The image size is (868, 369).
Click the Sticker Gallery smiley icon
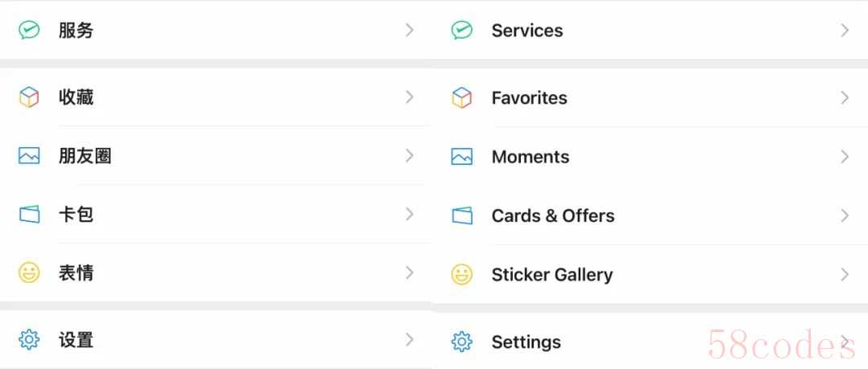point(462,275)
